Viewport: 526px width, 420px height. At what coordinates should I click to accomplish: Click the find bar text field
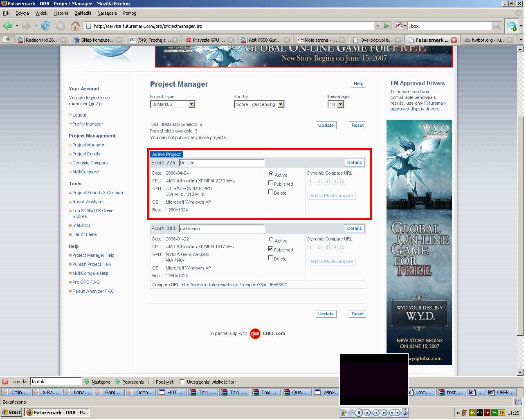[x=56, y=382]
